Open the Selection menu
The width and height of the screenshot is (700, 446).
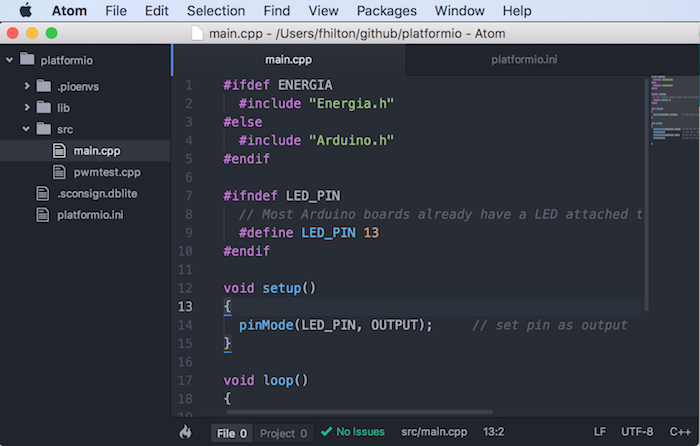pos(216,11)
